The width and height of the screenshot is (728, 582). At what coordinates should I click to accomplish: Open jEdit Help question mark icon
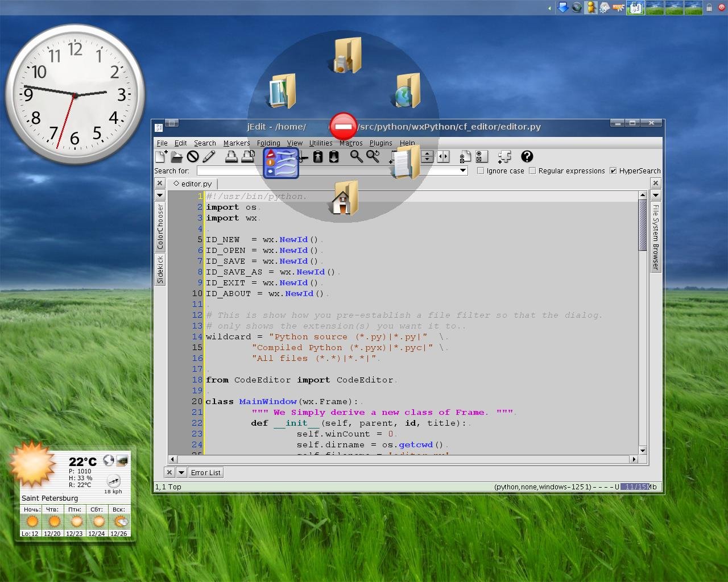point(527,156)
